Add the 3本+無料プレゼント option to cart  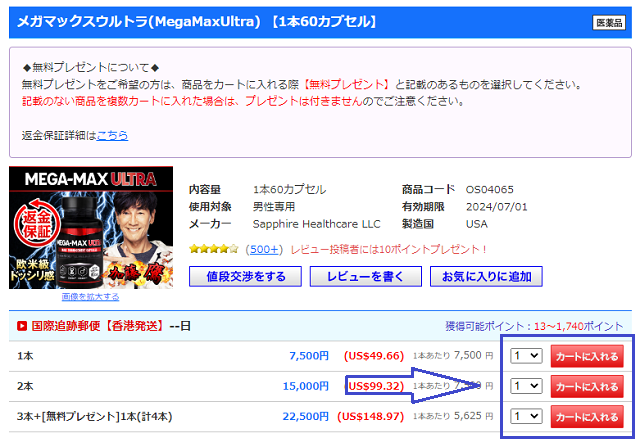pos(587,416)
